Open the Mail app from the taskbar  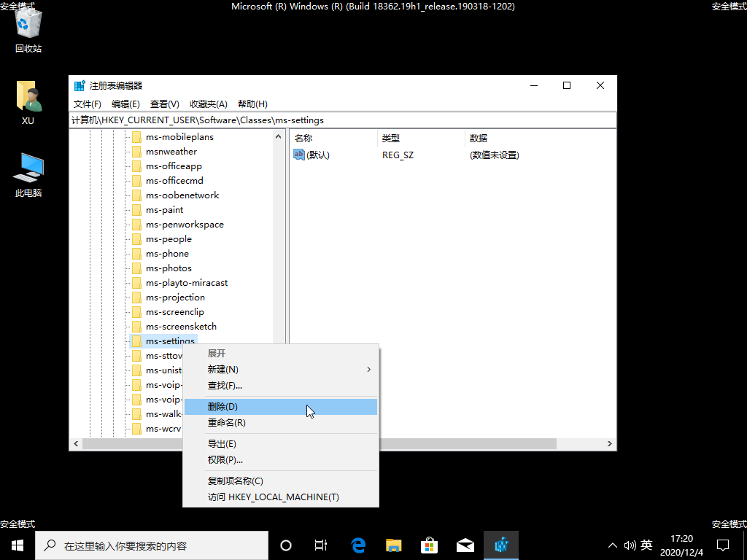(x=465, y=545)
